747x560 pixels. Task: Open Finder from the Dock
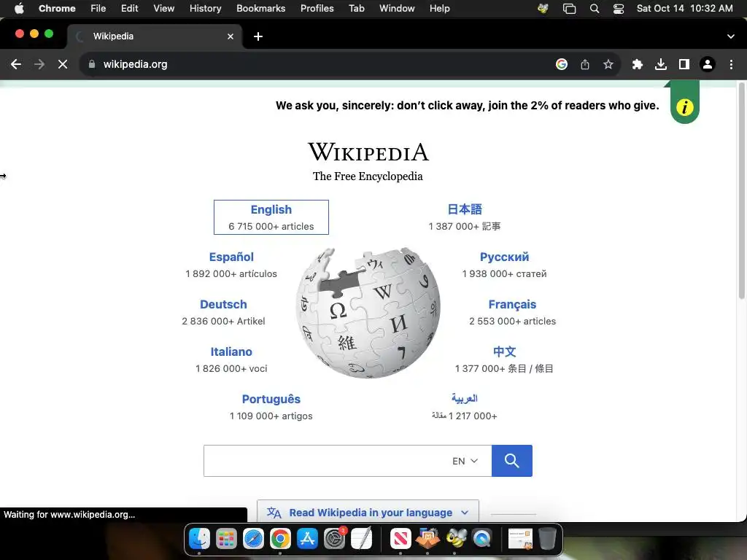[199, 539]
